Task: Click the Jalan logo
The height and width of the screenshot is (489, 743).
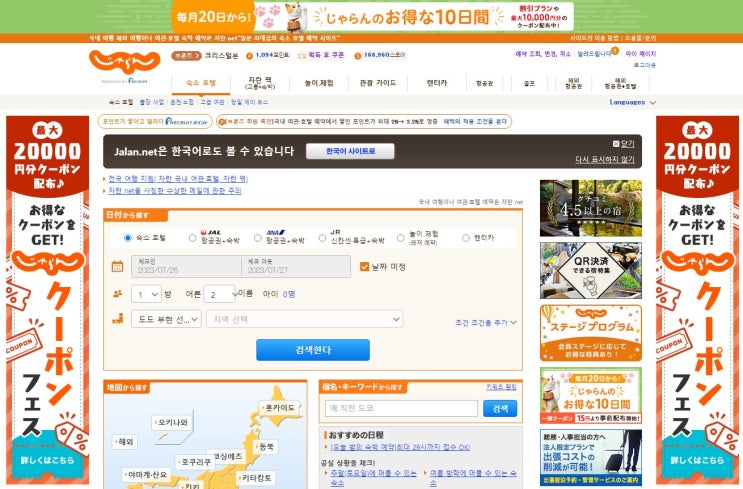Action: coord(125,62)
